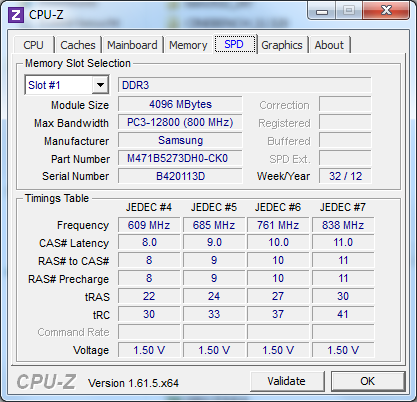Screen dimensions: 417x402
Task: Click CAS# Latency value 9.0
Action: (214, 242)
